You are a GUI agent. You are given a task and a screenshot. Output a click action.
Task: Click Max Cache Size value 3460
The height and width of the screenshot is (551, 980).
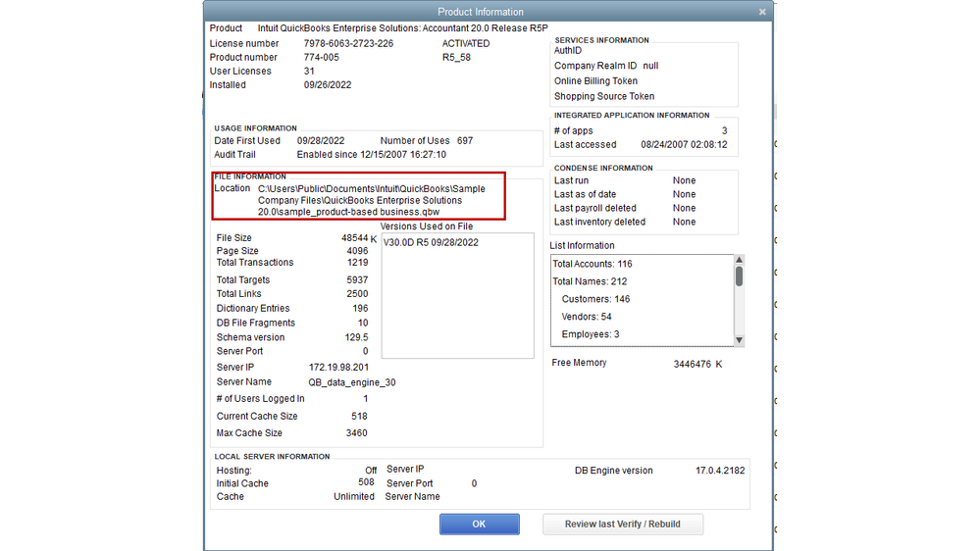[357, 433]
